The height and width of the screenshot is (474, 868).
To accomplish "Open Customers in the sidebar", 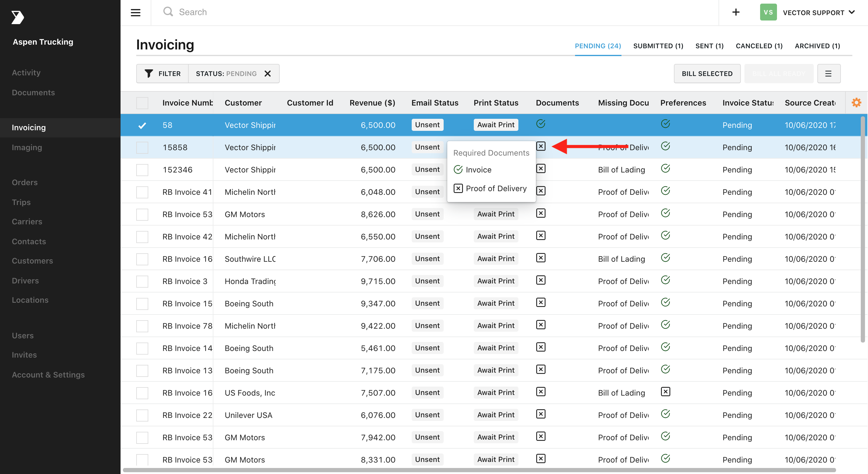I will [x=32, y=261].
